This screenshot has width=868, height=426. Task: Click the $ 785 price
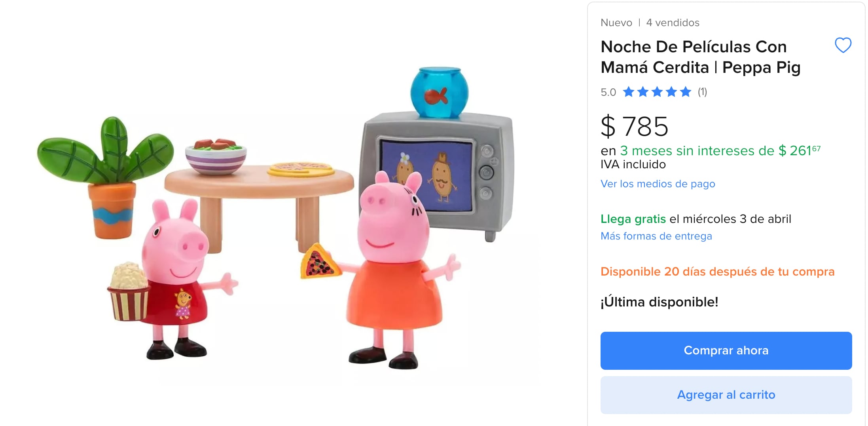[634, 127]
